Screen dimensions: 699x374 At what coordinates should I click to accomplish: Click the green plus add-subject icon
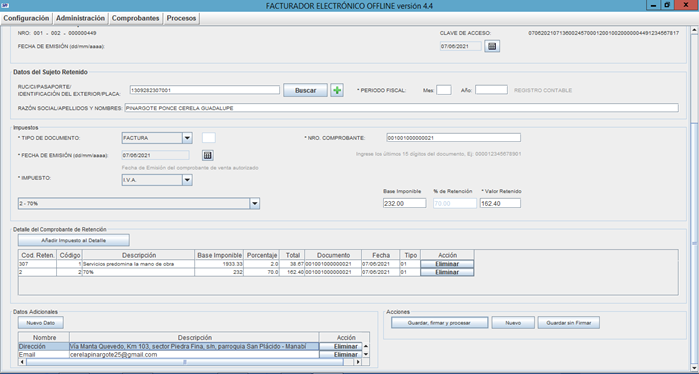[x=337, y=90]
